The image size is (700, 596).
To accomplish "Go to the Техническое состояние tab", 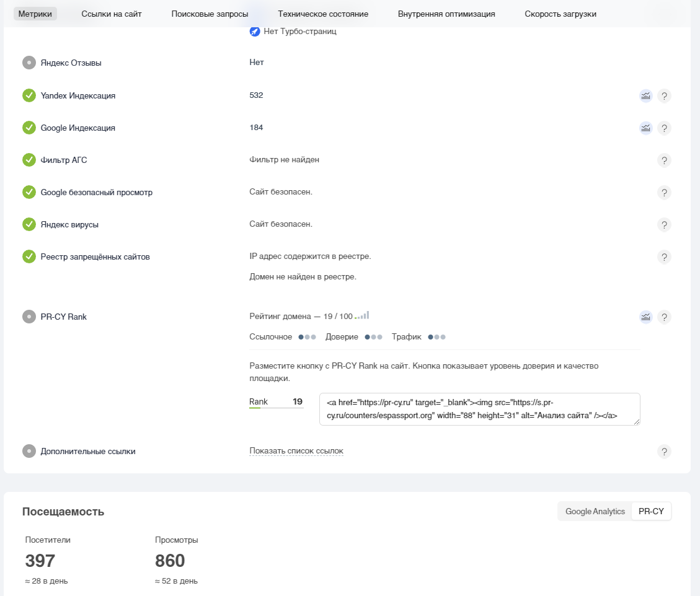I will pos(323,14).
